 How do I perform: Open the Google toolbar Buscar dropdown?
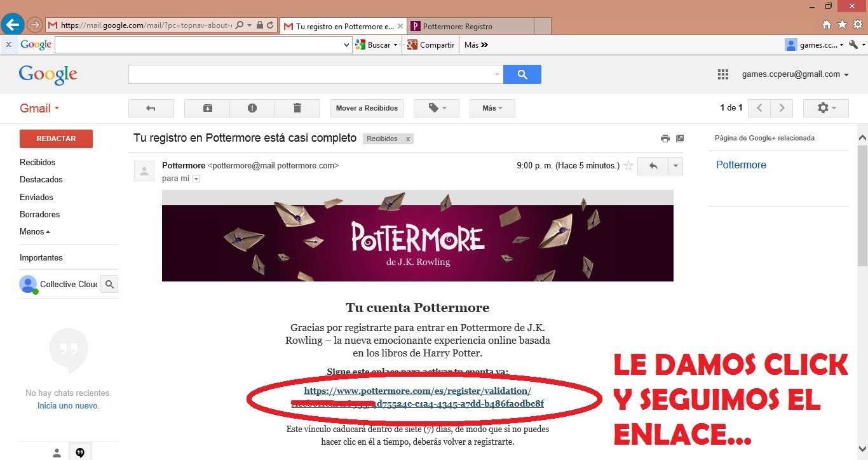pos(396,44)
